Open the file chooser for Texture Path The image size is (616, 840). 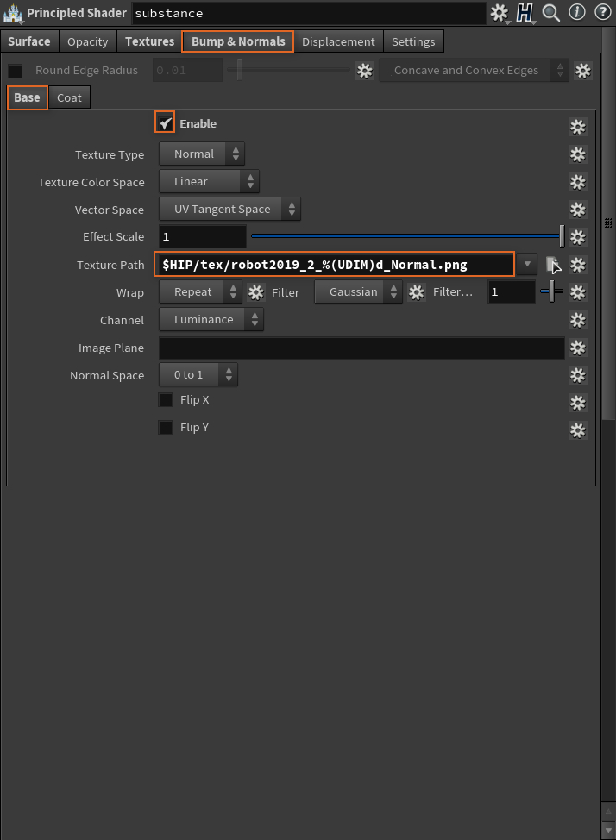click(x=552, y=265)
